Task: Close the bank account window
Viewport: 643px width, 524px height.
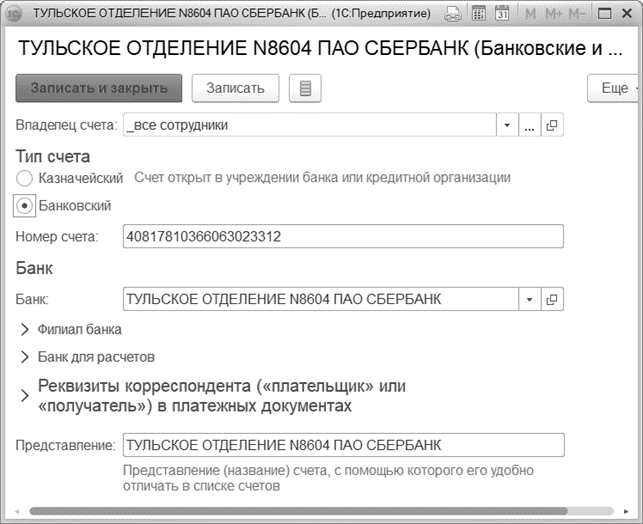Action: pos(627,14)
